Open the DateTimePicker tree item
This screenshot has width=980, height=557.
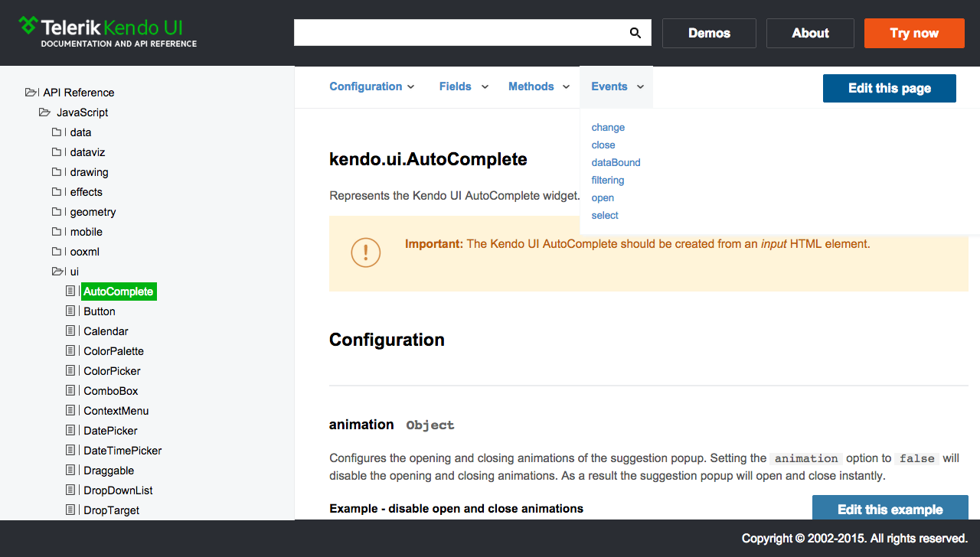click(x=122, y=451)
